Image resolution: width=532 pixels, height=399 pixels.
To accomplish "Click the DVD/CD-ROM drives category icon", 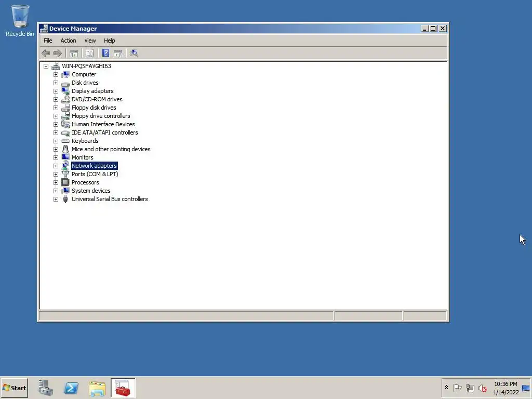I will point(65,99).
